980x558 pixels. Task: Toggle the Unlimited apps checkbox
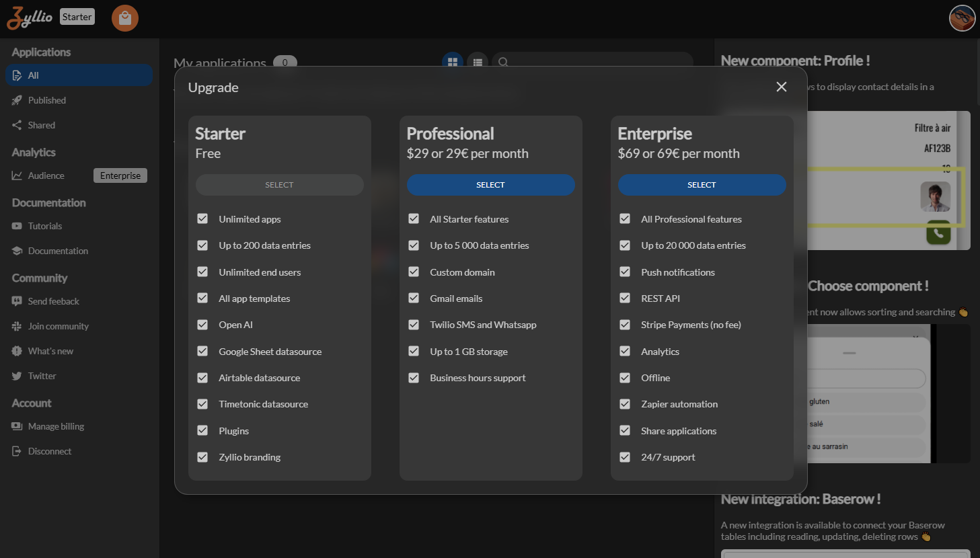(x=202, y=219)
